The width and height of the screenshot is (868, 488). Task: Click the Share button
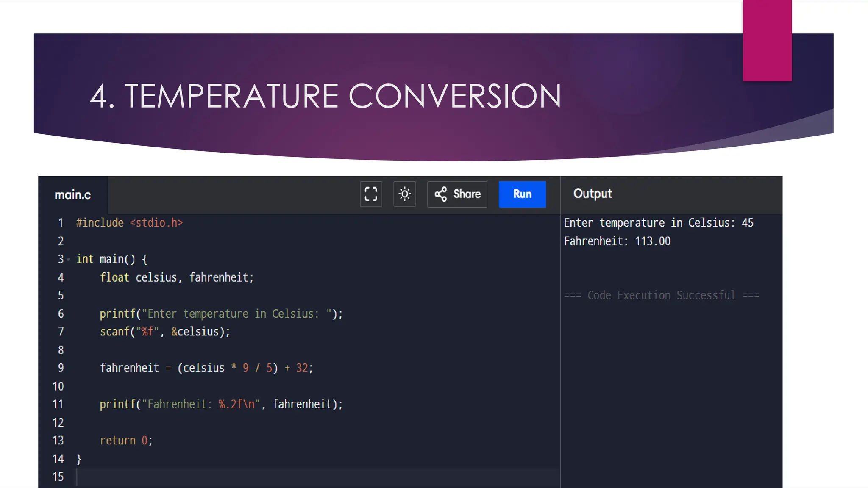pos(457,194)
